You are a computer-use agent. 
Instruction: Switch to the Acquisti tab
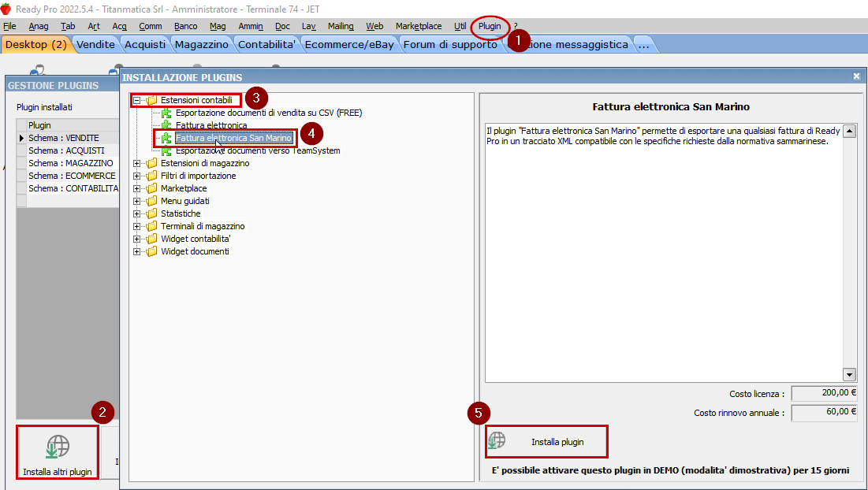[x=145, y=45]
